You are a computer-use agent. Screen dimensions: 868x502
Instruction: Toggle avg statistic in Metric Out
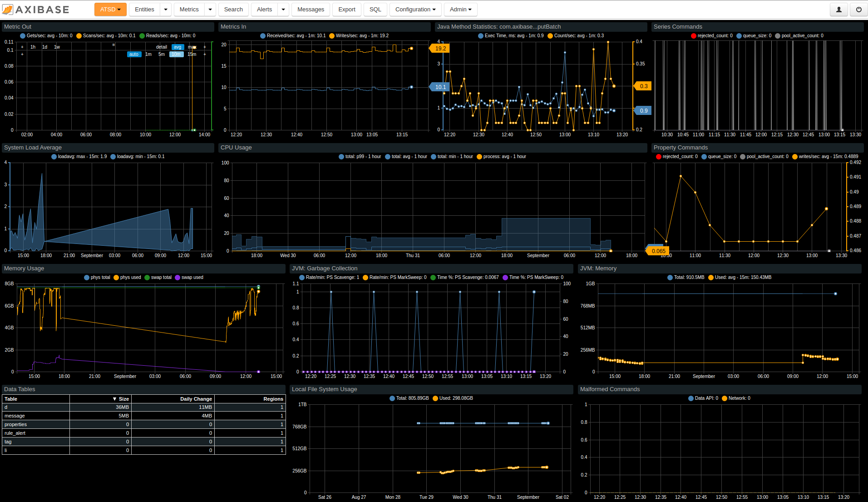click(x=178, y=47)
